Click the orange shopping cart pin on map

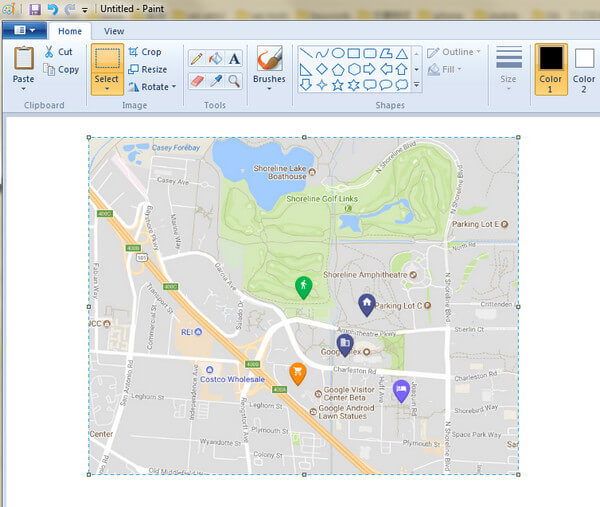click(297, 374)
